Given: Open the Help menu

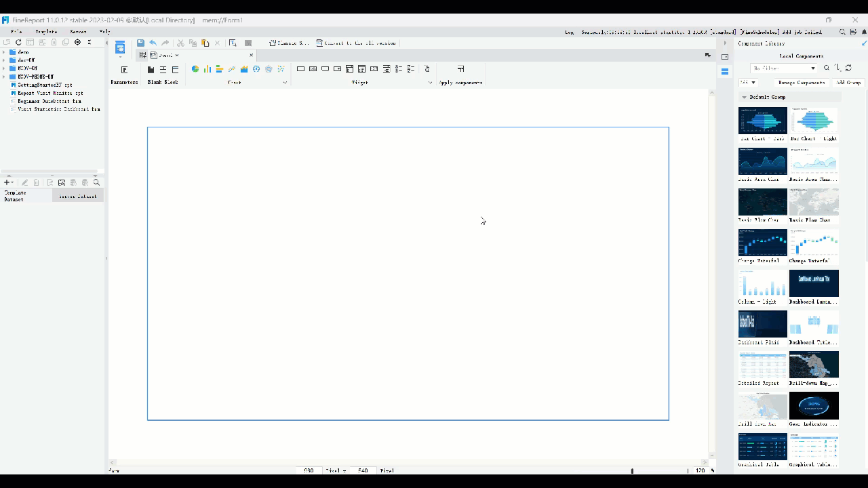Looking at the screenshot, I should (x=105, y=32).
